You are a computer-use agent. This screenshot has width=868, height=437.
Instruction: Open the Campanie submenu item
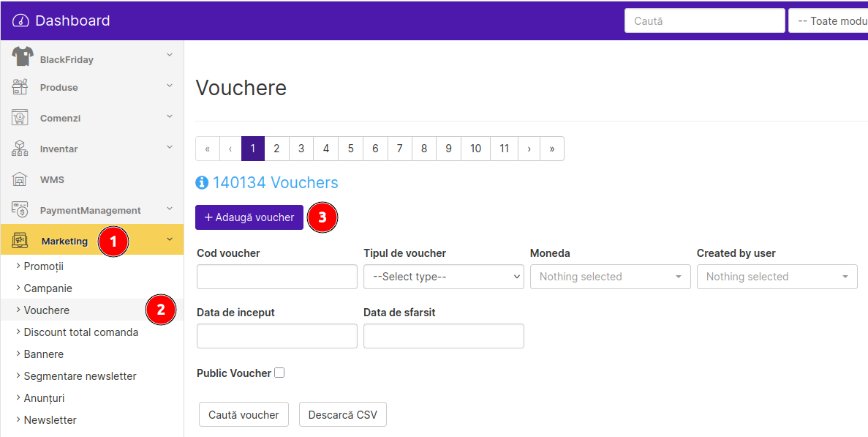click(x=48, y=288)
